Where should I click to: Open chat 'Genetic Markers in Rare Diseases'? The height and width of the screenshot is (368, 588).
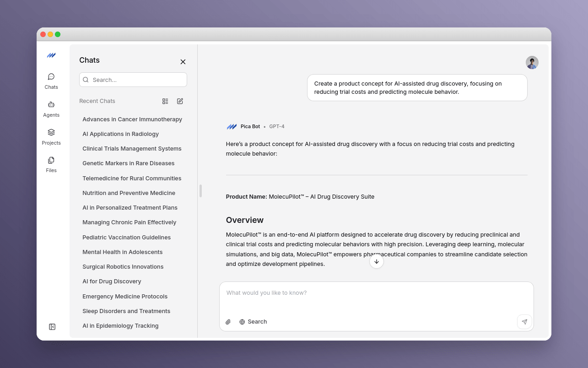pos(129,163)
